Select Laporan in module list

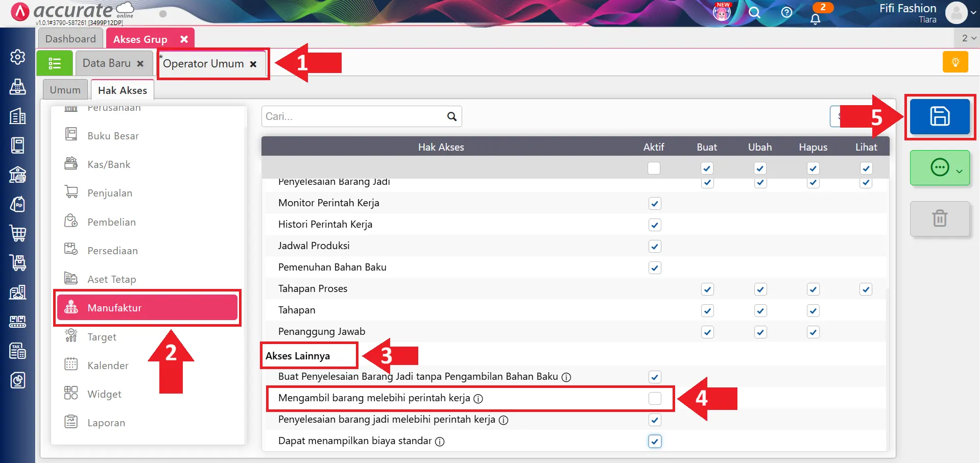coord(148,423)
